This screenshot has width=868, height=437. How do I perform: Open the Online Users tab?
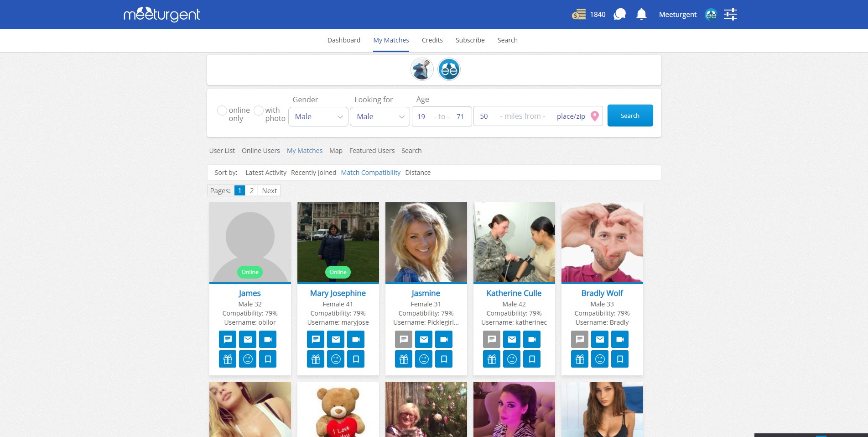point(260,151)
